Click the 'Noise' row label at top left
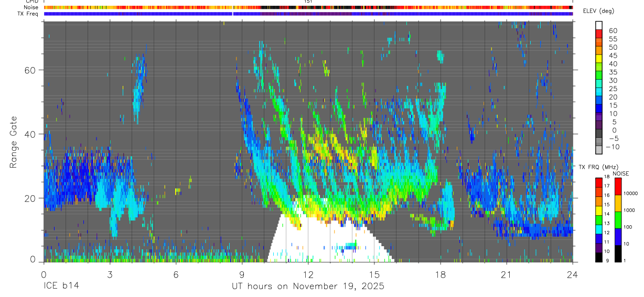The image size is (644, 297). pos(31,7)
